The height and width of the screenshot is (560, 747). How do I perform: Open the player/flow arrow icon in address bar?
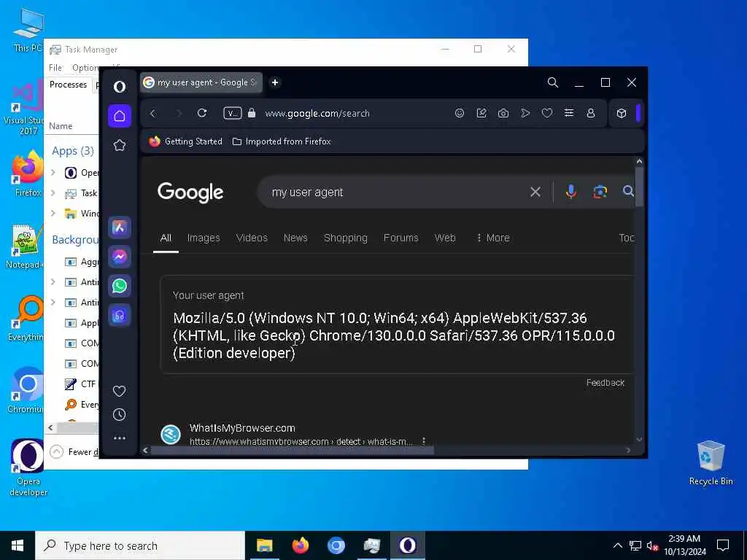coord(525,113)
